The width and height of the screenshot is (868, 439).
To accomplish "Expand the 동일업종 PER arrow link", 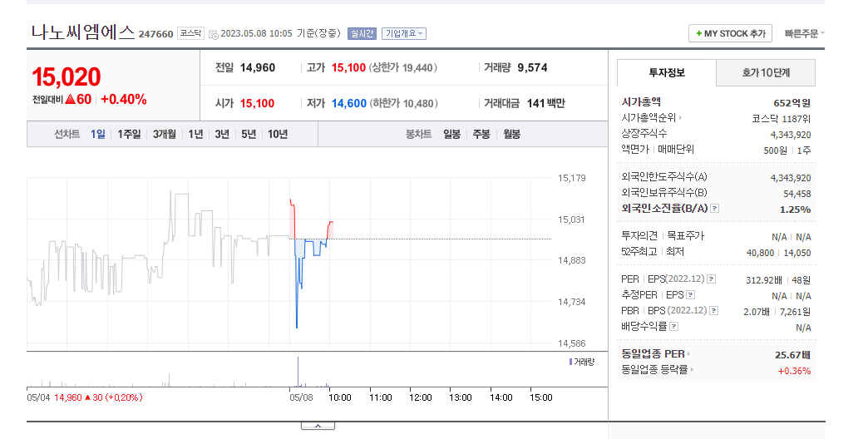I will click(x=688, y=353).
